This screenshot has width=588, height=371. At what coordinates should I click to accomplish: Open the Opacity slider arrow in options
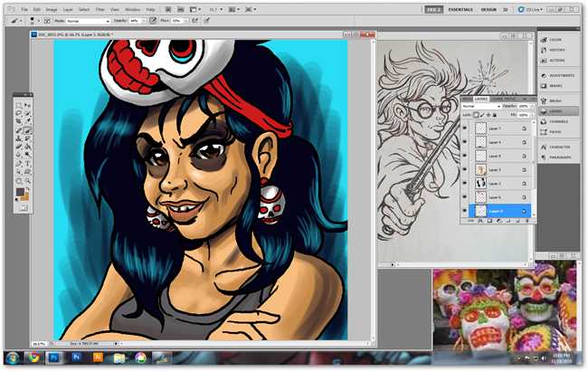point(144,21)
